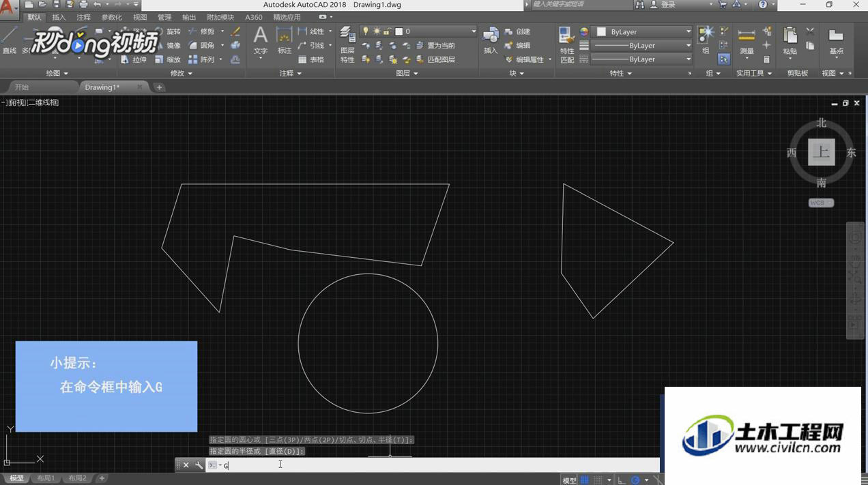This screenshot has height=485, width=868.
Task: Toggle ortho mode in status bar
Action: pyautogui.click(x=622, y=480)
